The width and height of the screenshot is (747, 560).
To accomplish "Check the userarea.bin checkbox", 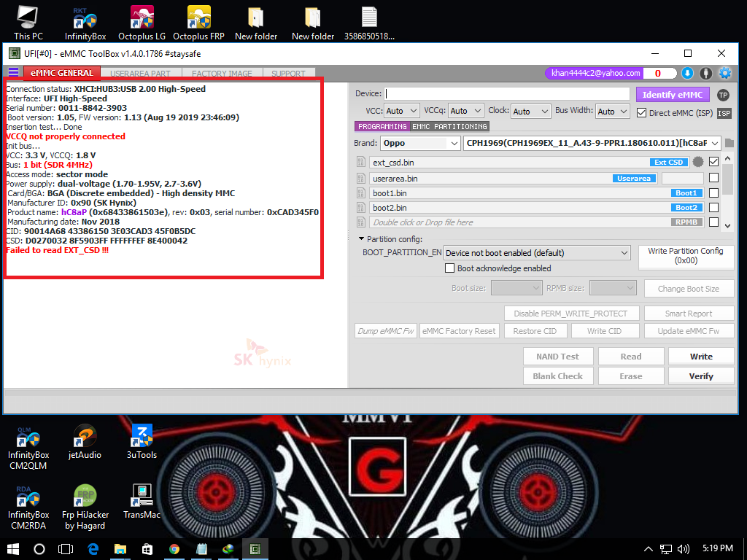I will click(x=713, y=178).
